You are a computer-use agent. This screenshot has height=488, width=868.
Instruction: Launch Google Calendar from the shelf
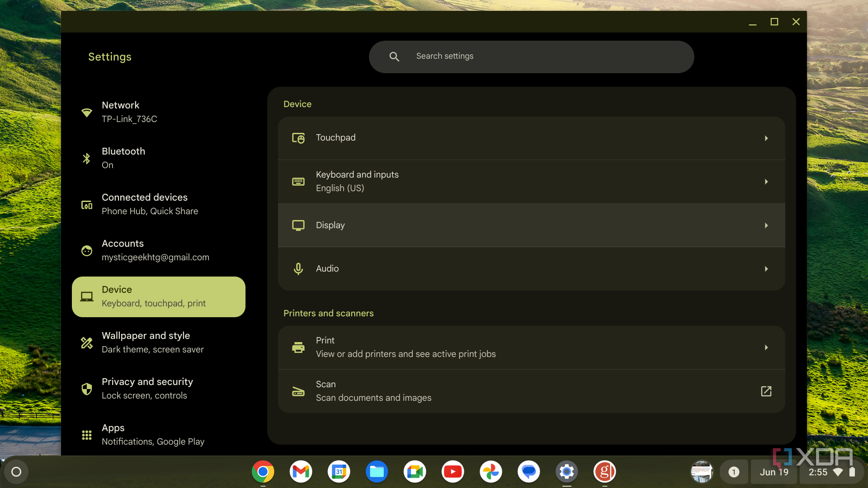pyautogui.click(x=339, y=472)
